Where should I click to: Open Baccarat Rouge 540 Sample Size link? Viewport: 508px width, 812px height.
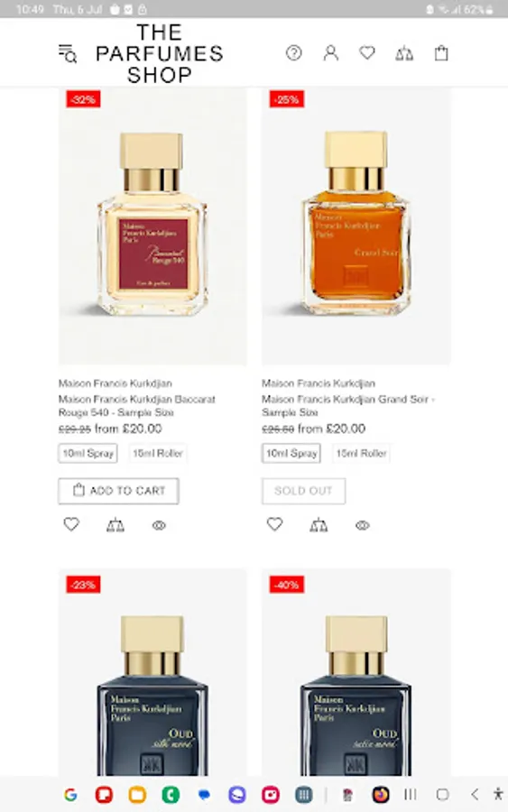pos(137,405)
